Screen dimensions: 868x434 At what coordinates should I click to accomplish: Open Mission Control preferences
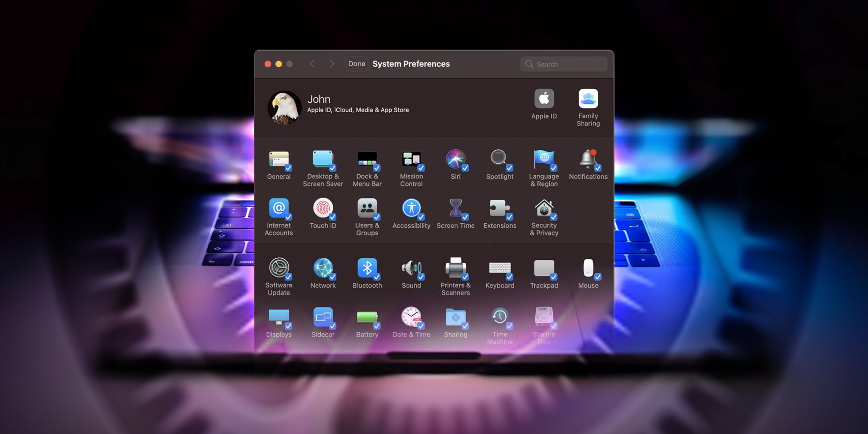411,159
